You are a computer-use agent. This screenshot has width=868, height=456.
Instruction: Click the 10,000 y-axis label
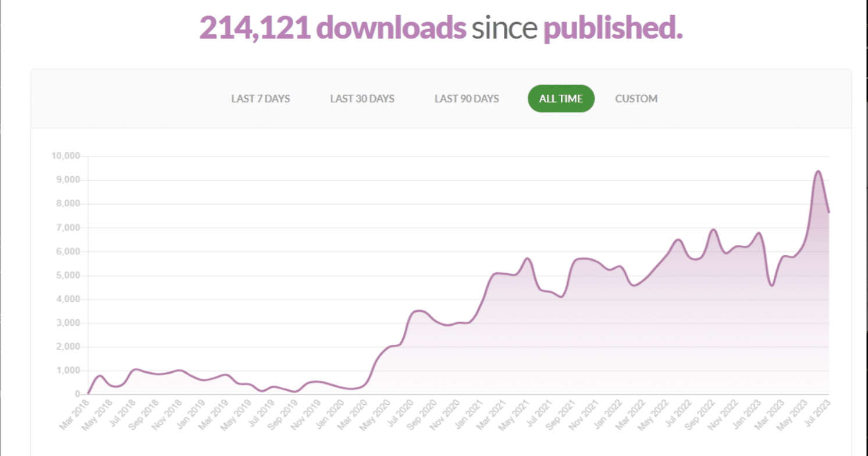[x=65, y=156]
